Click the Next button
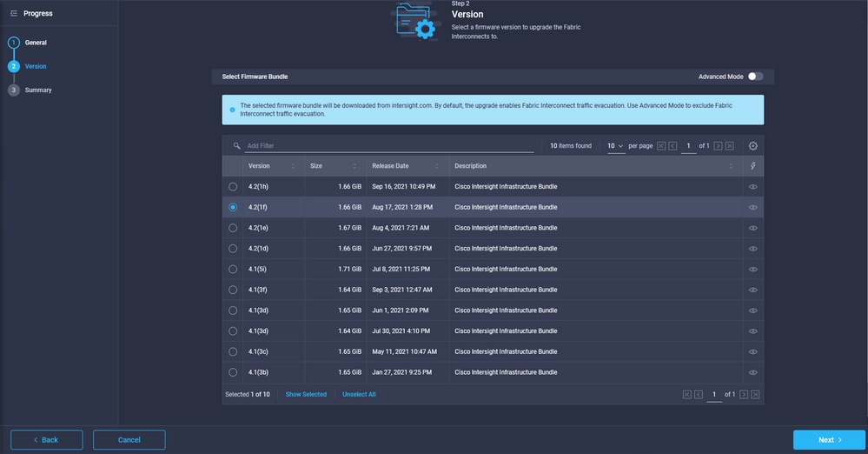 pos(829,439)
